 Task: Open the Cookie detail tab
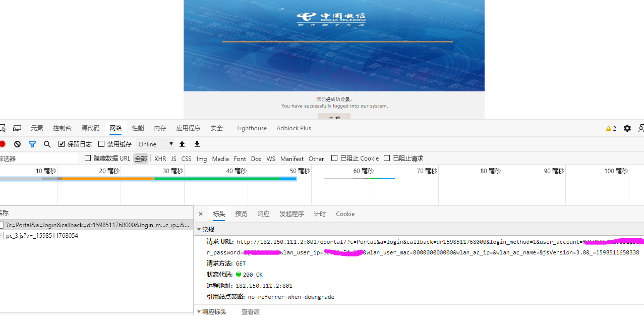[x=345, y=214]
